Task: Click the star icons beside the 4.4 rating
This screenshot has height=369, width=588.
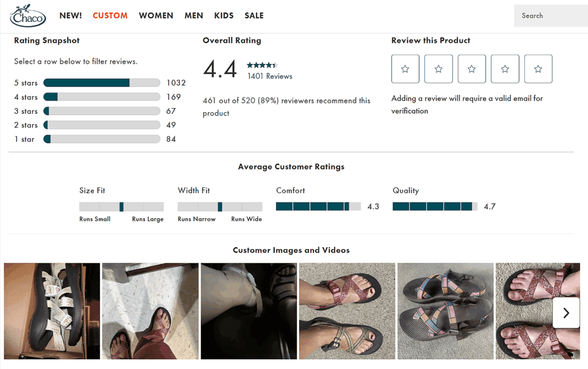Action: [x=262, y=64]
